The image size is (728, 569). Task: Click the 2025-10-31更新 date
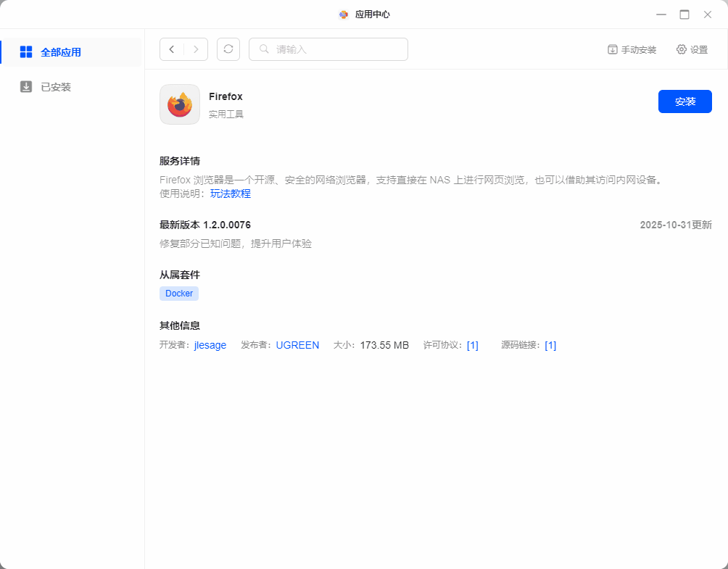676,225
